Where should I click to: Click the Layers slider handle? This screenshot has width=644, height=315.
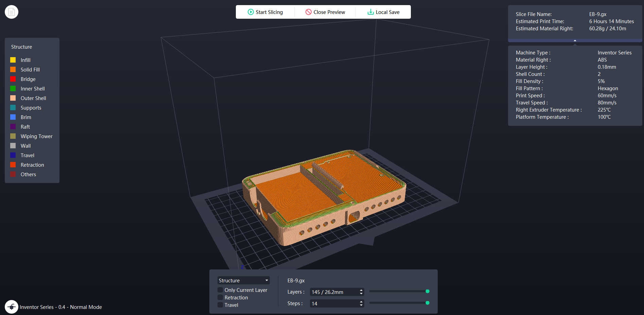point(428,291)
